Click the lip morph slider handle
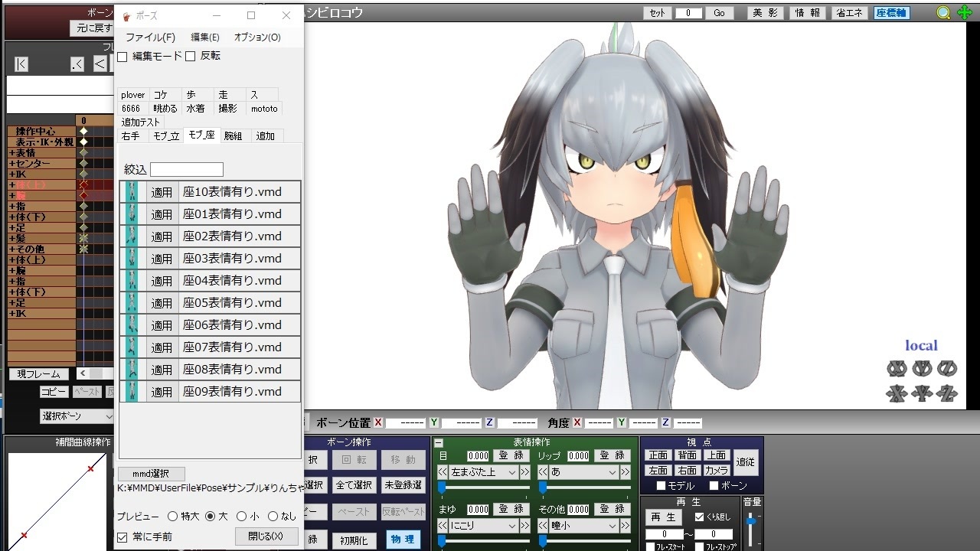 point(542,487)
